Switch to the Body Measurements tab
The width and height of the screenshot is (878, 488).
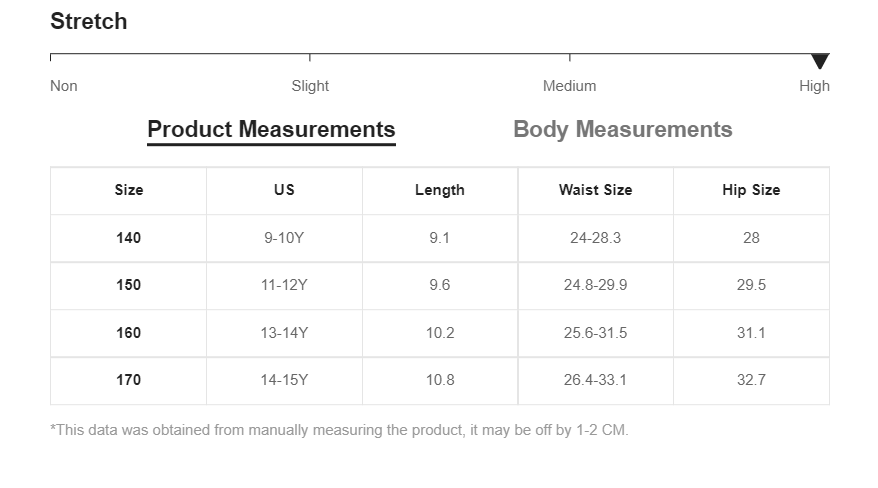[x=623, y=129]
